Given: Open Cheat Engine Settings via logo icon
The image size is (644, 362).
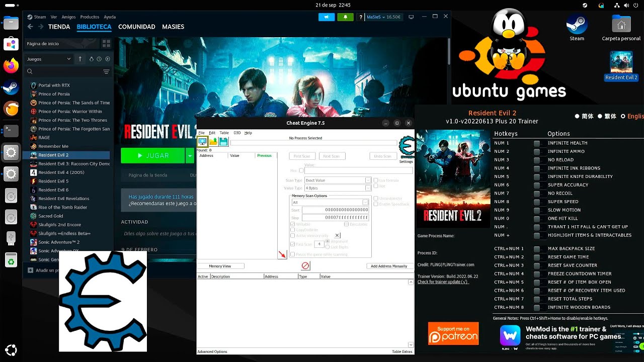Looking at the screenshot, I should click(407, 147).
